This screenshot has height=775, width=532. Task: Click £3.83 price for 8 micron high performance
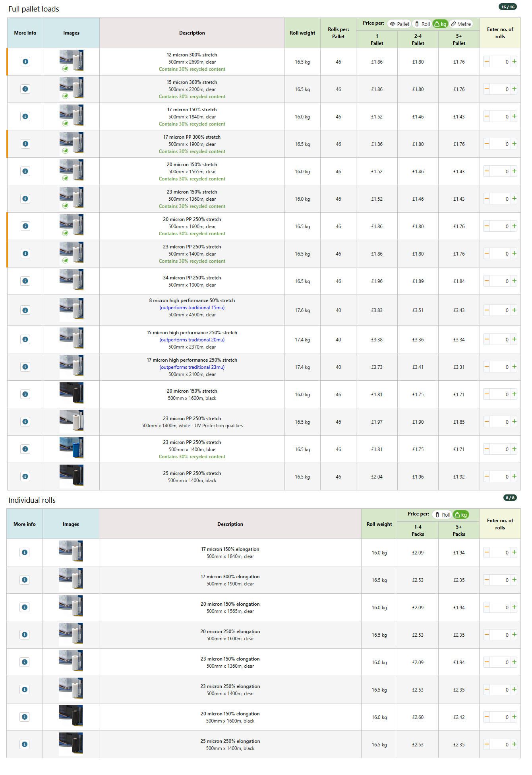[377, 310]
